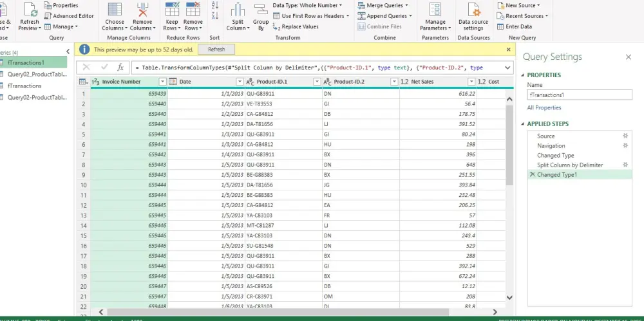Close the Query Settings pane
Screen dimensions: 644x321
629,57
